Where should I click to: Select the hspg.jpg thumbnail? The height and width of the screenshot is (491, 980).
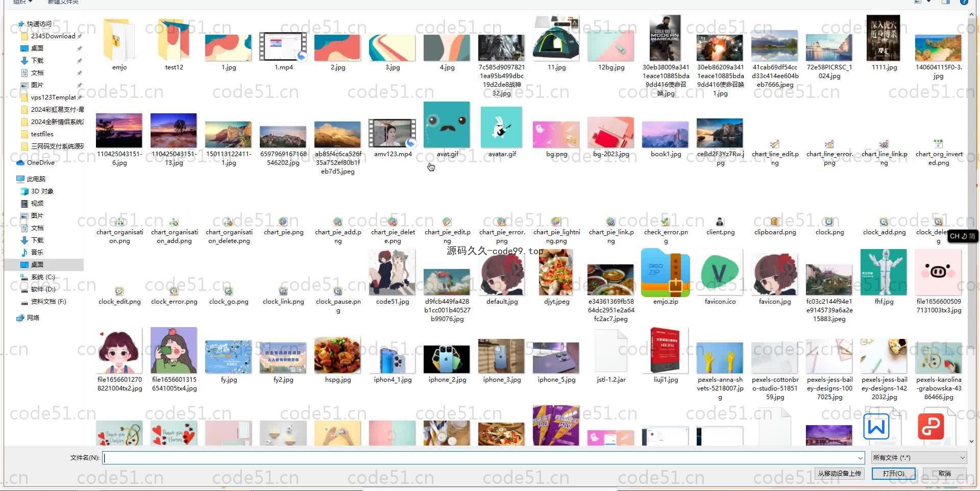pos(338,355)
